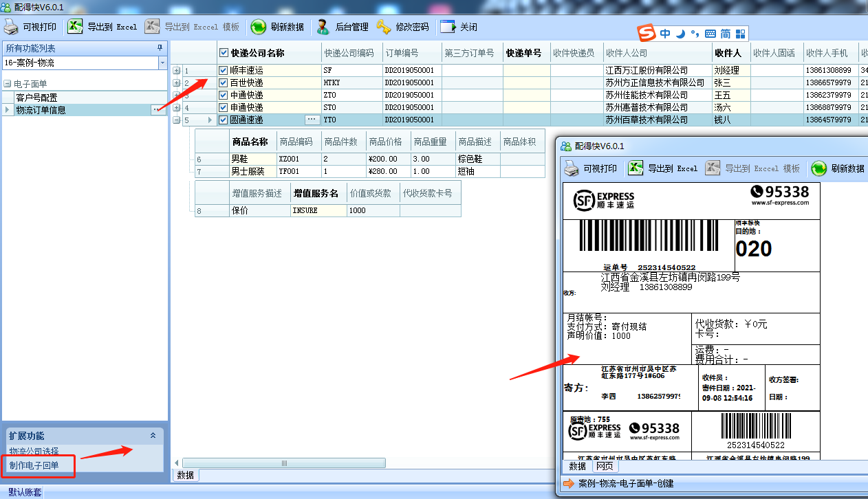Sort by the 收件人 column header
Screen dimensions: 868x499
coord(732,53)
